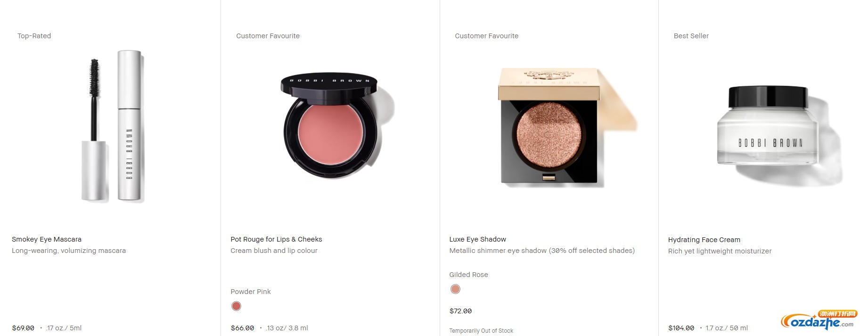Open the Luxe Eye Shadow compact image
Viewport: 868px width, 336px height.
coord(568,126)
